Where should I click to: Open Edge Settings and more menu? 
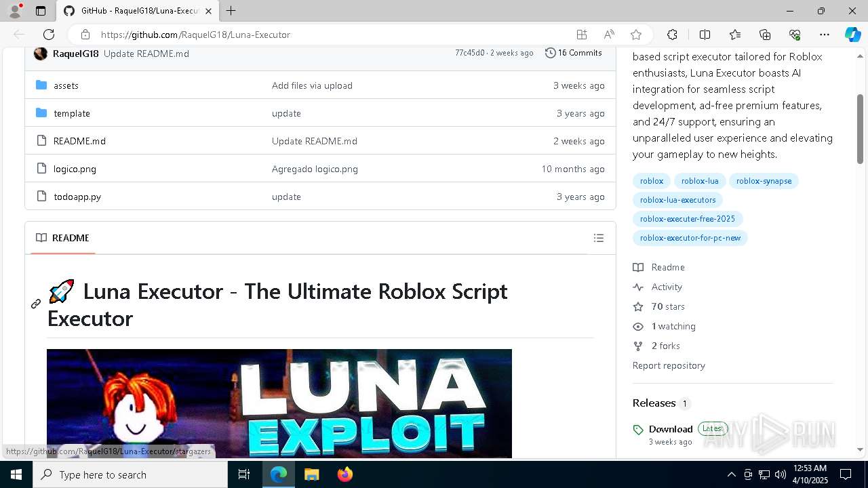coord(825,35)
